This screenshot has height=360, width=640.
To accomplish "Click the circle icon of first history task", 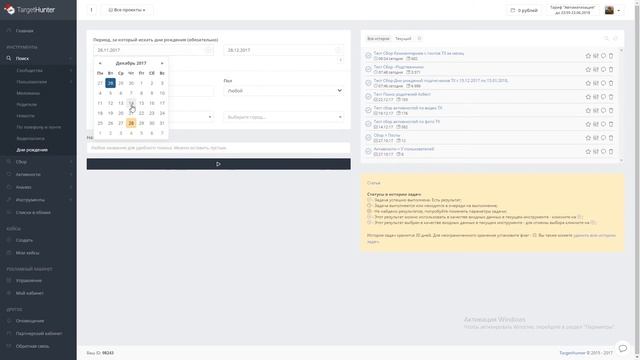I will click(603, 56).
